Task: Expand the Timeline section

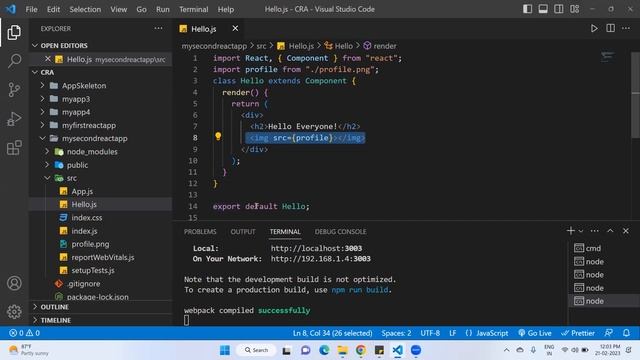Action: point(35,320)
